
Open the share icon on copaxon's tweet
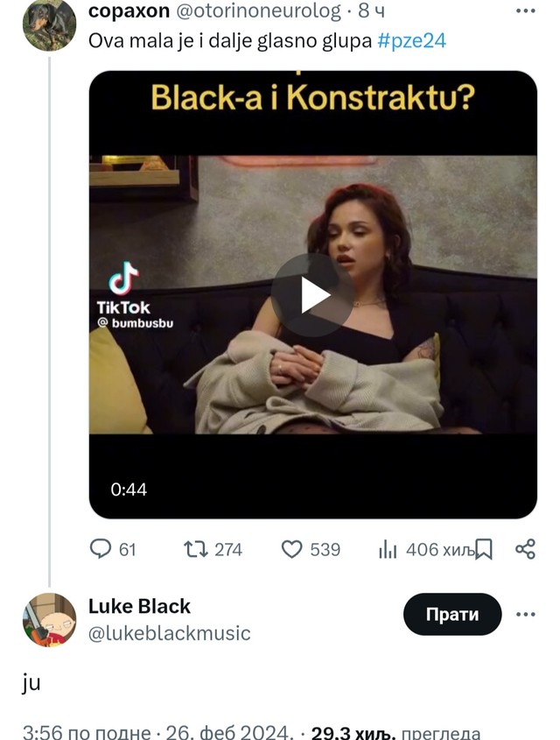[523, 550]
